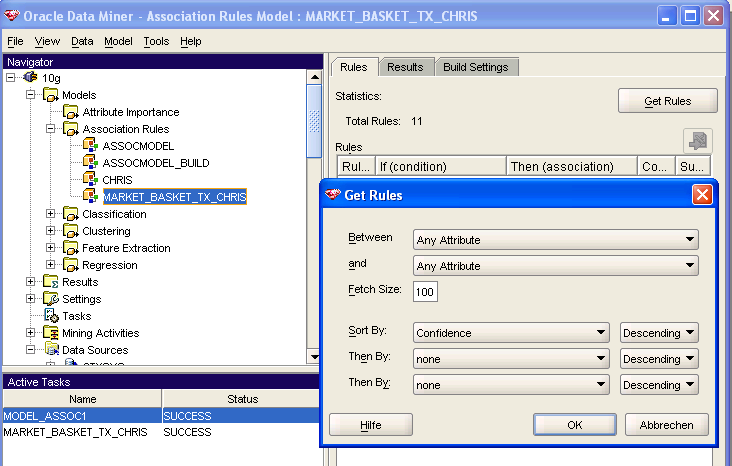The height and width of the screenshot is (466, 732).
Task: Open the second Then By none dropdown
Action: point(511,385)
